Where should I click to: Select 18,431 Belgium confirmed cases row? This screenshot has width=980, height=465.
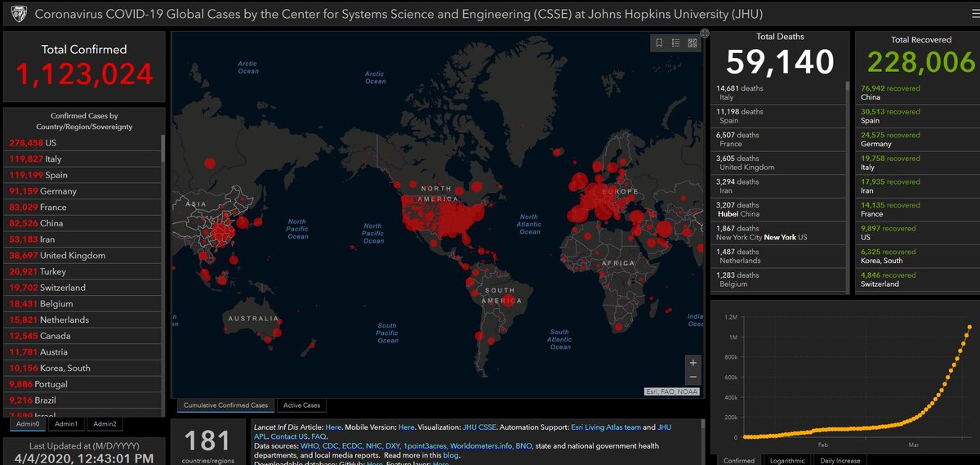click(x=82, y=303)
